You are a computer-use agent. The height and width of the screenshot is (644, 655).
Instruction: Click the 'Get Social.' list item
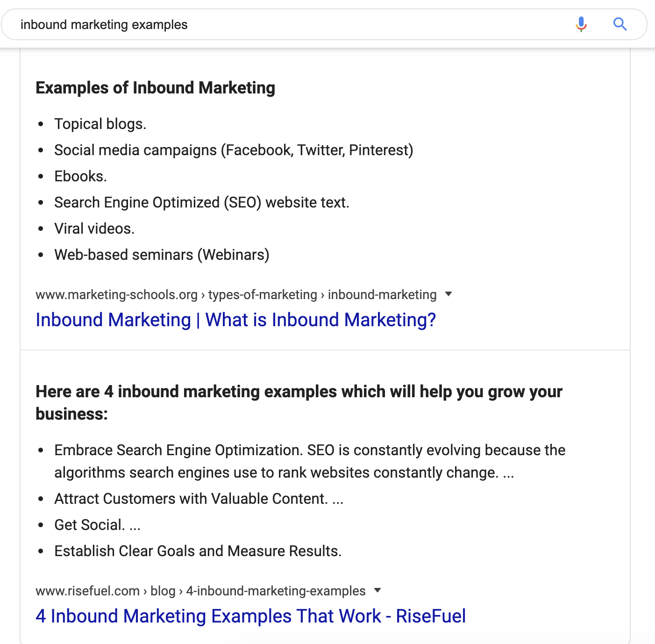click(x=97, y=525)
